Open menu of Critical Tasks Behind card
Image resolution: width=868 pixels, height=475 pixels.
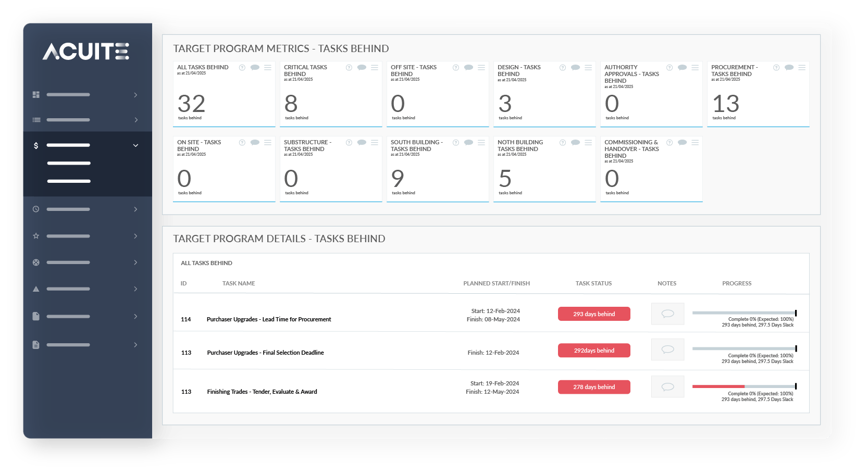coord(375,68)
